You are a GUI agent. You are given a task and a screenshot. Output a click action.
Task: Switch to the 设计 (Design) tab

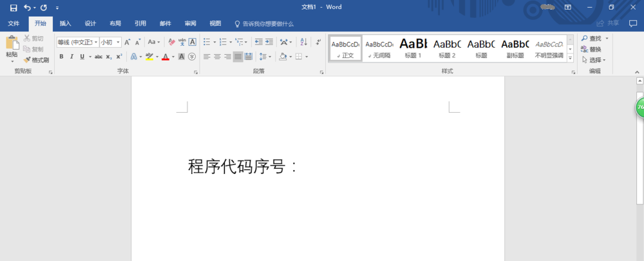coord(90,23)
